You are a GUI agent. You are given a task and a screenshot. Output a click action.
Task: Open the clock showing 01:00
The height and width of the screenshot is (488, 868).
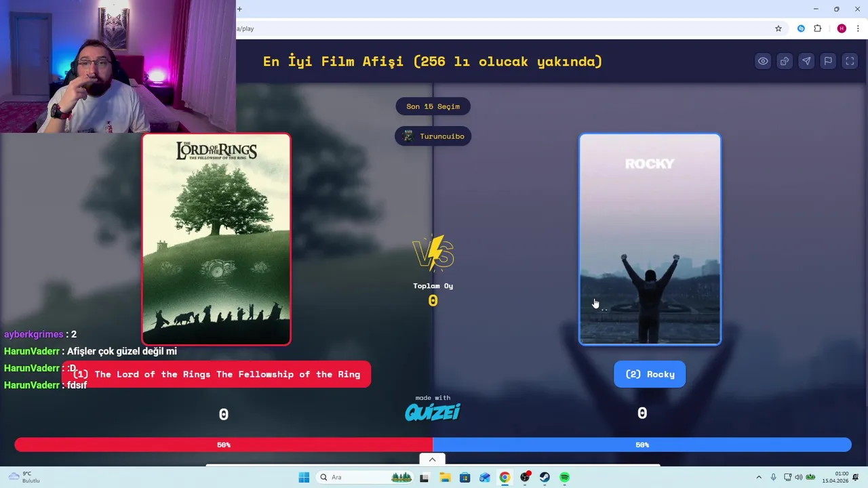[835, 477]
